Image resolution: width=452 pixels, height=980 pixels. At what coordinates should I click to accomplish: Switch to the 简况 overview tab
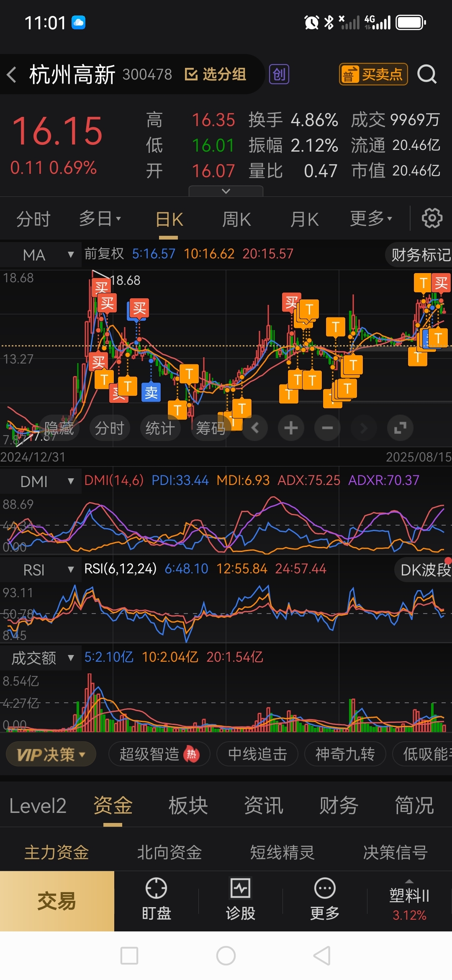[x=414, y=806]
